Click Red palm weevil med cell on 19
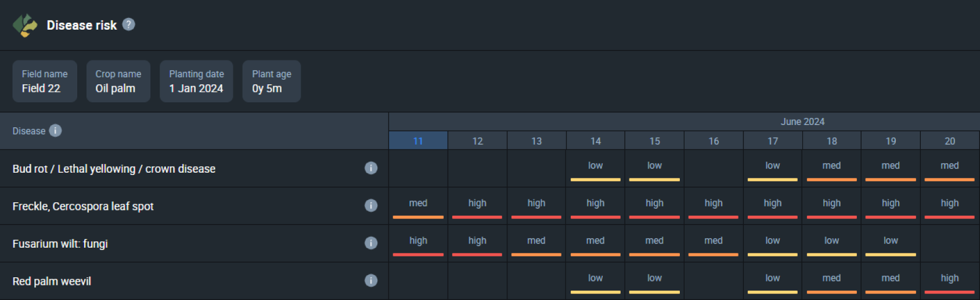This screenshot has height=300, width=980. coord(891,281)
